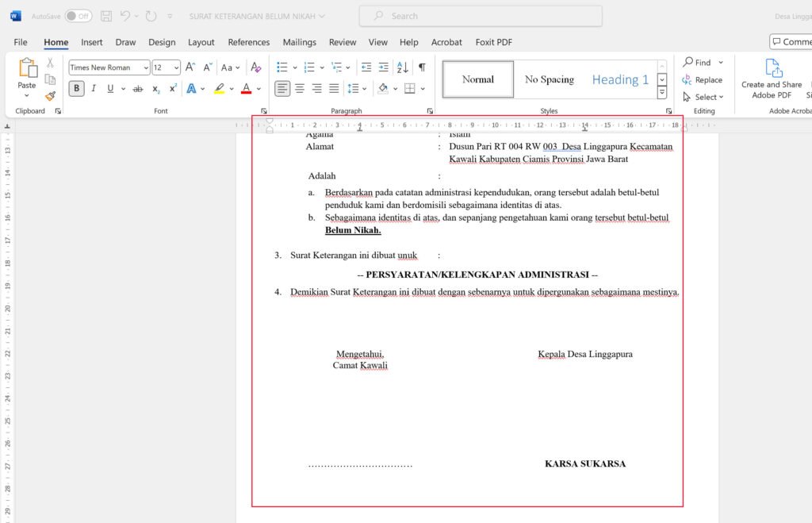Click the Clear All Formatting icon

point(255,67)
